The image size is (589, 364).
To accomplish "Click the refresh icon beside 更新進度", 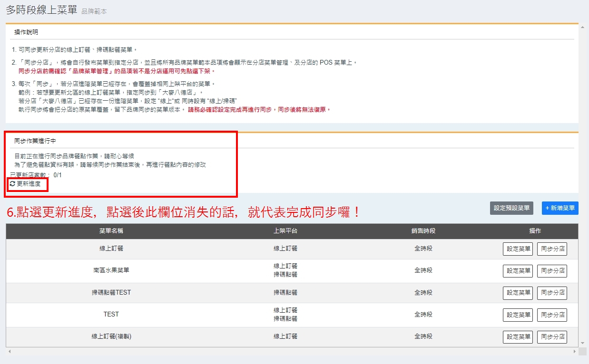I will 12,183.
